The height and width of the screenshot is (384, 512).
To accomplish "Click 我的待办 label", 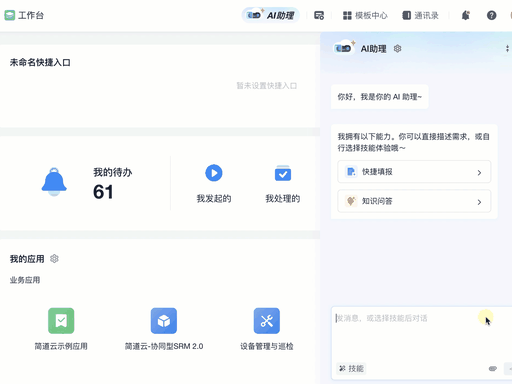I will pyautogui.click(x=113, y=172).
